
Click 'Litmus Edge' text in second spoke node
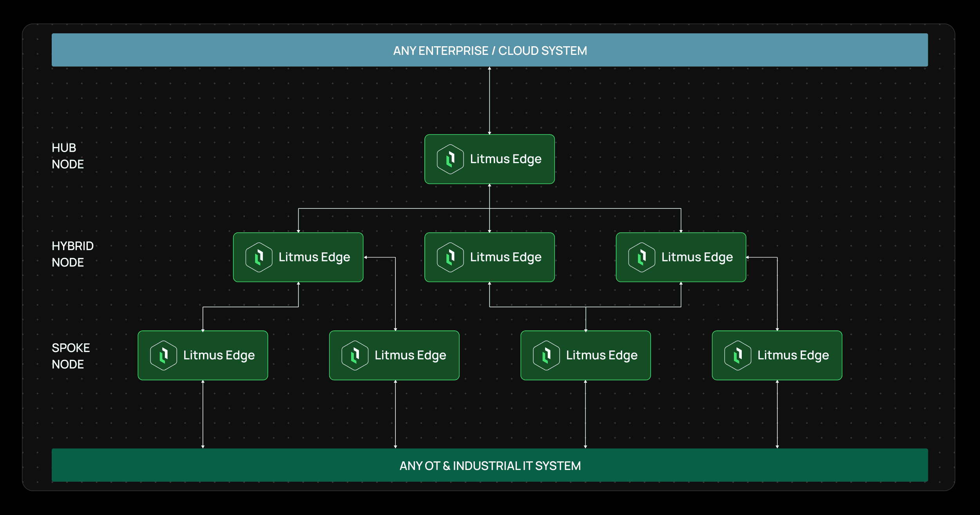point(410,355)
